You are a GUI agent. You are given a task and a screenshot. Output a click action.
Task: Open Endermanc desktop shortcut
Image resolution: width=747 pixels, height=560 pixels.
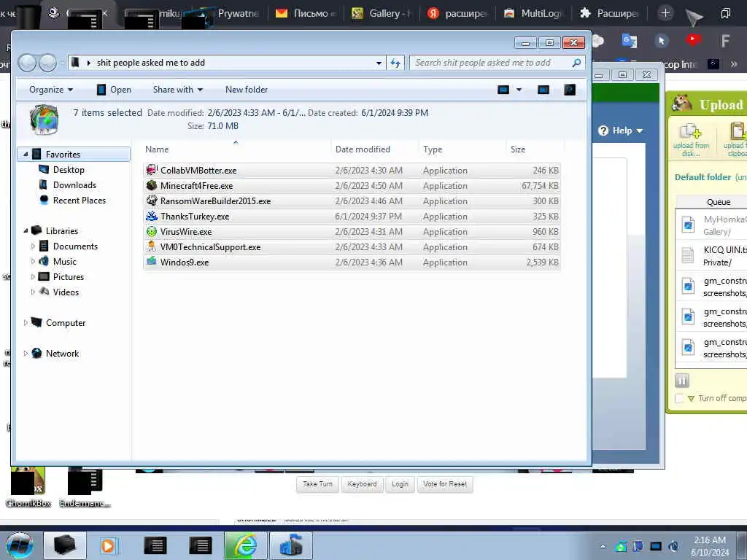(x=85, y=488)
